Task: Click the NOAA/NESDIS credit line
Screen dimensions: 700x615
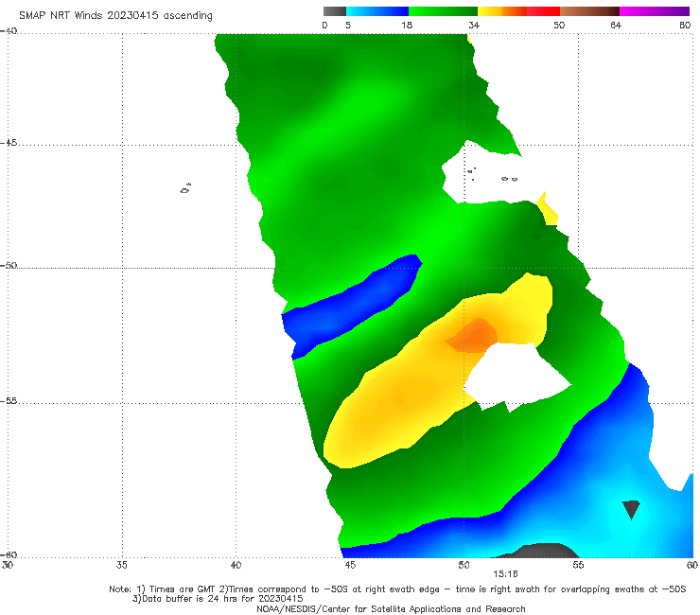Action: [391, 608]
